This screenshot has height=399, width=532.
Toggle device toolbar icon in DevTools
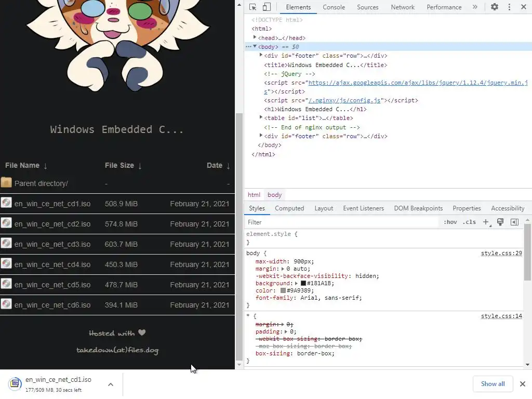click(267, 7)
